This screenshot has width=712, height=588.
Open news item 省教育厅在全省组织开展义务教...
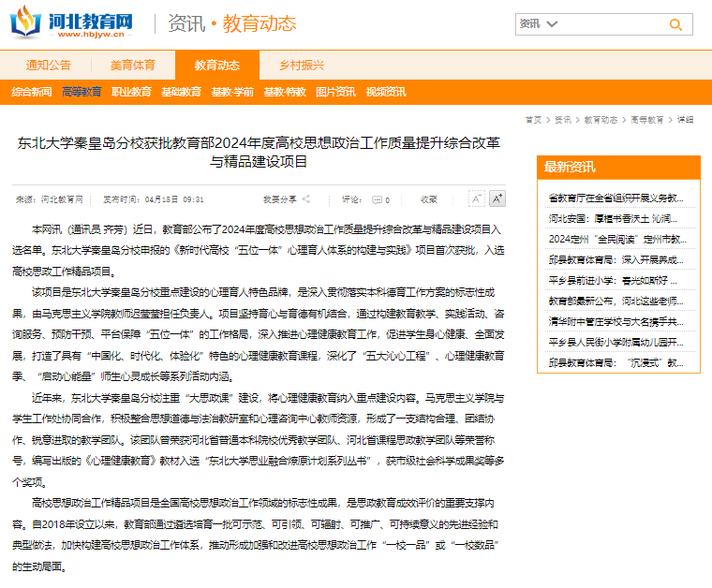pyautogui.click(x=616, y=198)
